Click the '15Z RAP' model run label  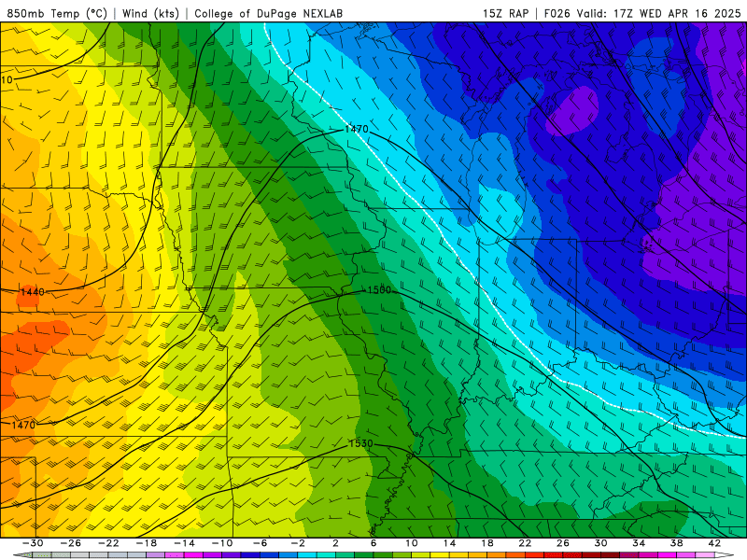click(505, 13)
